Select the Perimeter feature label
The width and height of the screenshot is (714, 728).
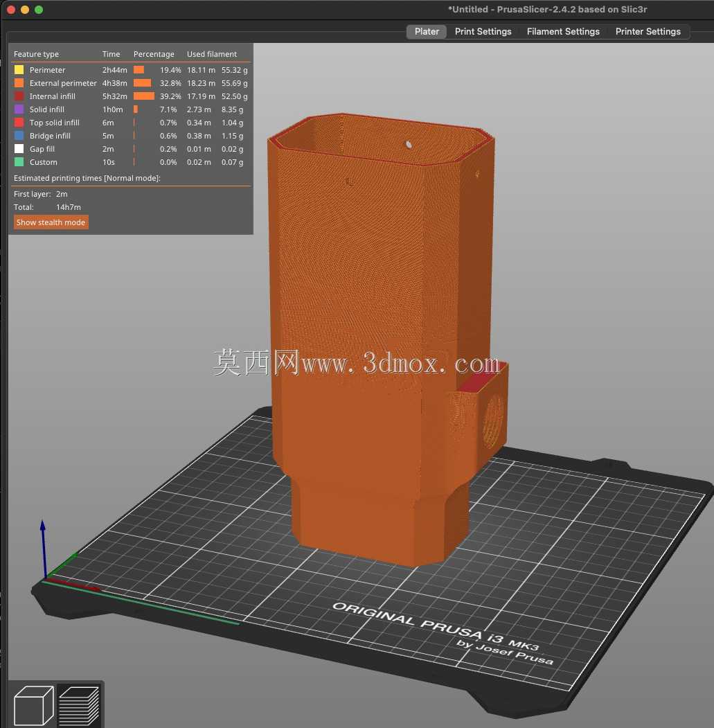point(47,70)
